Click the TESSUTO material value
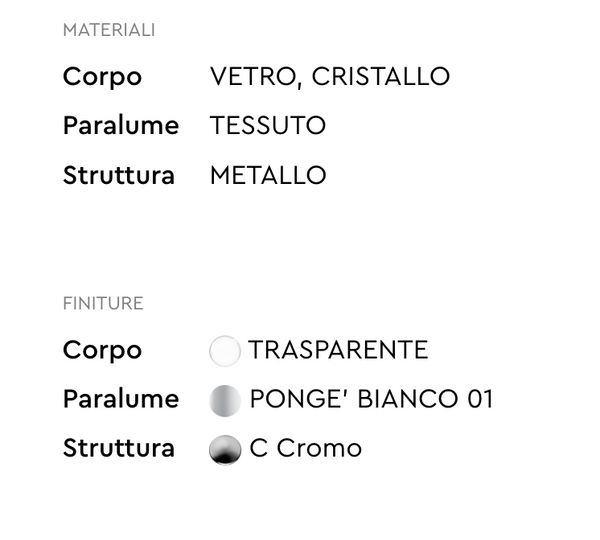The height and width of the screenshot is (540, 600). pos(268,126)
